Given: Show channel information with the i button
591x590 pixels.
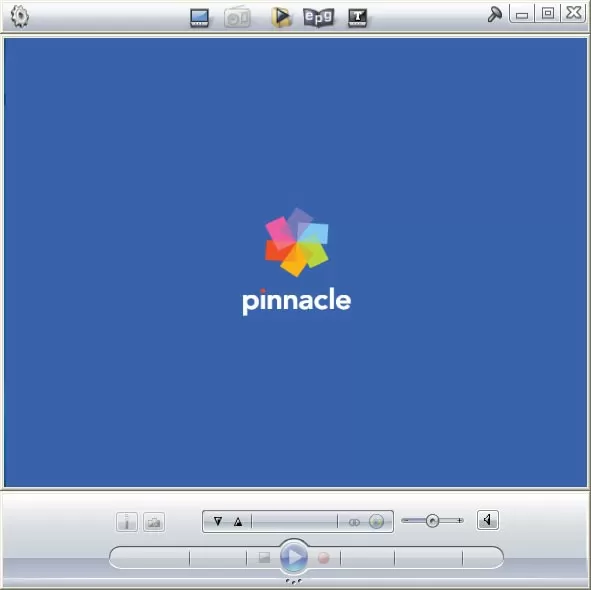Looking at the screenshot, I should (127, 522).
